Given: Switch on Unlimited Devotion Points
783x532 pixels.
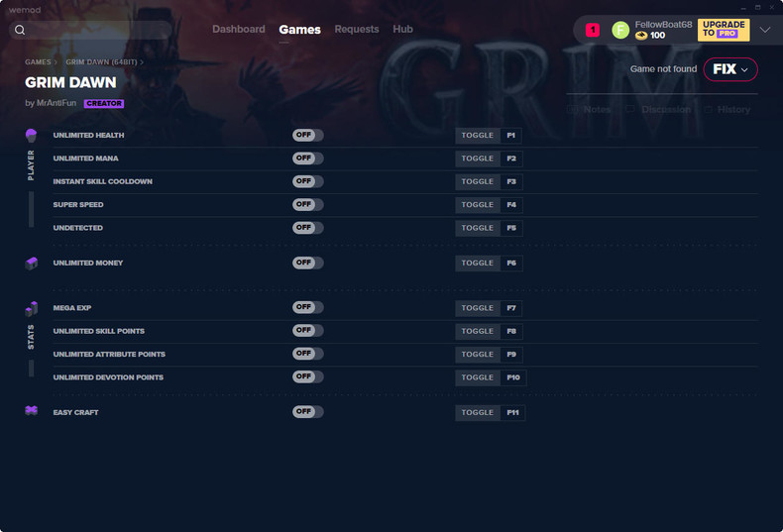Looking at the screenshot, I should pos(308,376).
